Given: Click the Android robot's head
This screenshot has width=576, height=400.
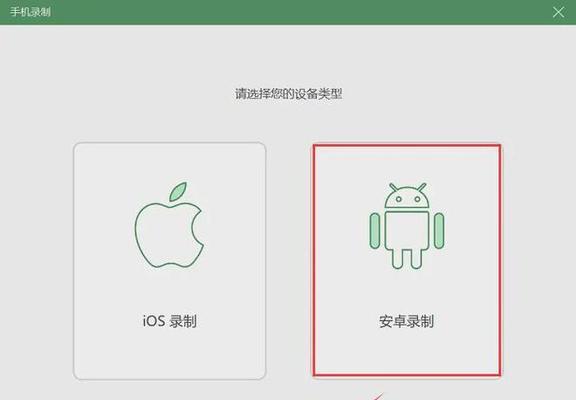Looking at the screenshot, I should click(407, 198).
